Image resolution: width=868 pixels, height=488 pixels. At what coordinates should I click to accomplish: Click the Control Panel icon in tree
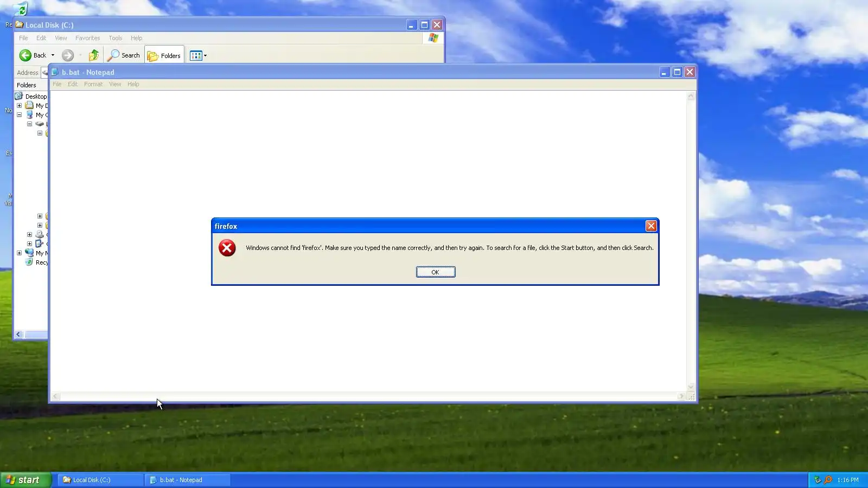(40, 244)
